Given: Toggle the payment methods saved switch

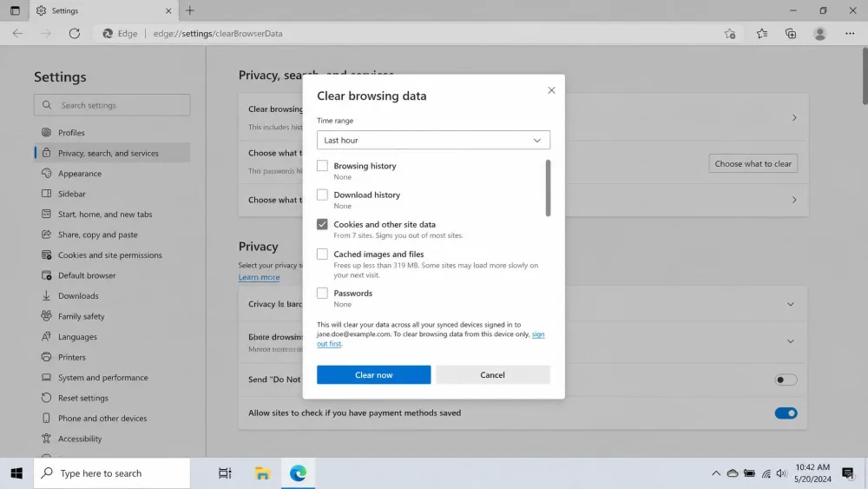Looking at the screenshot, I should click(x=786, y=413).
